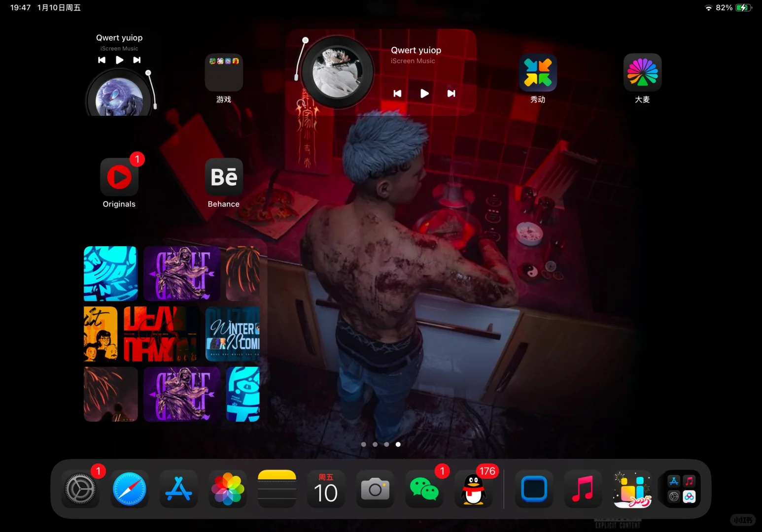Launch the 秀动 app

point(538,72)
